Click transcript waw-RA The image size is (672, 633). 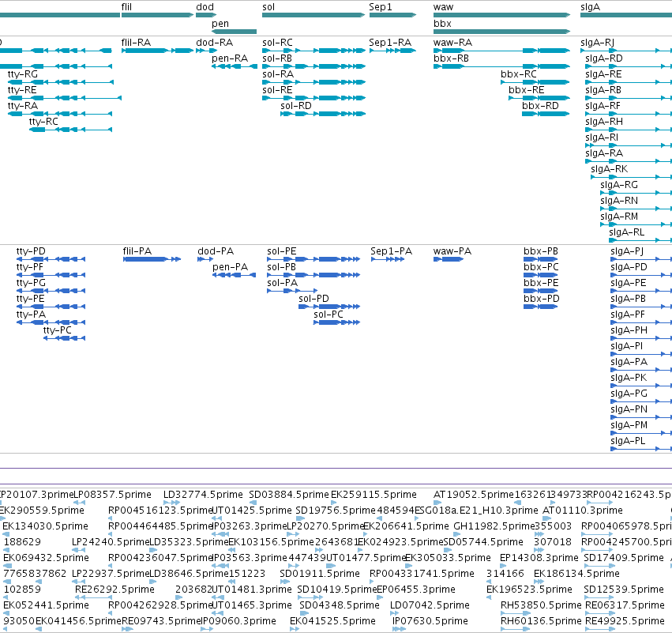point(502,51)
